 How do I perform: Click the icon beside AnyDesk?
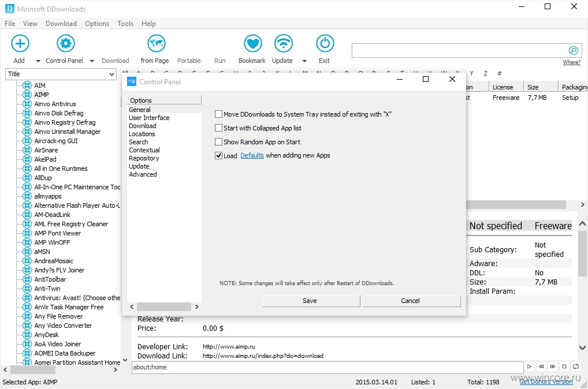(27, 335)
